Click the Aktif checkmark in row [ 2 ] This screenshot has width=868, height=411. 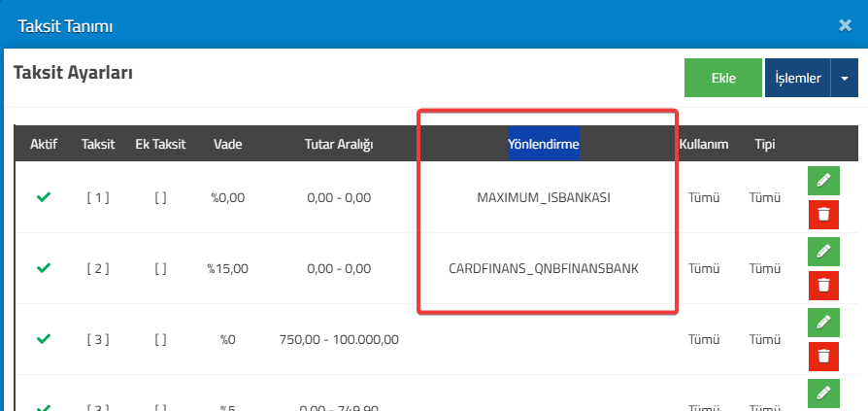tap(44, 268)
